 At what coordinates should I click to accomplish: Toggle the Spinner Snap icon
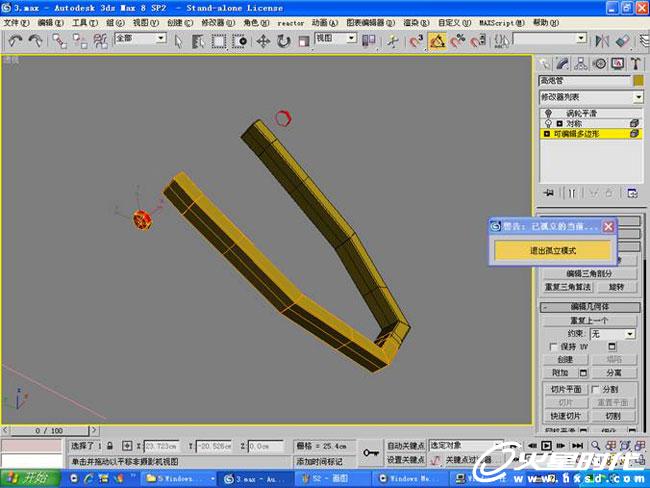[x=478, y=41]
